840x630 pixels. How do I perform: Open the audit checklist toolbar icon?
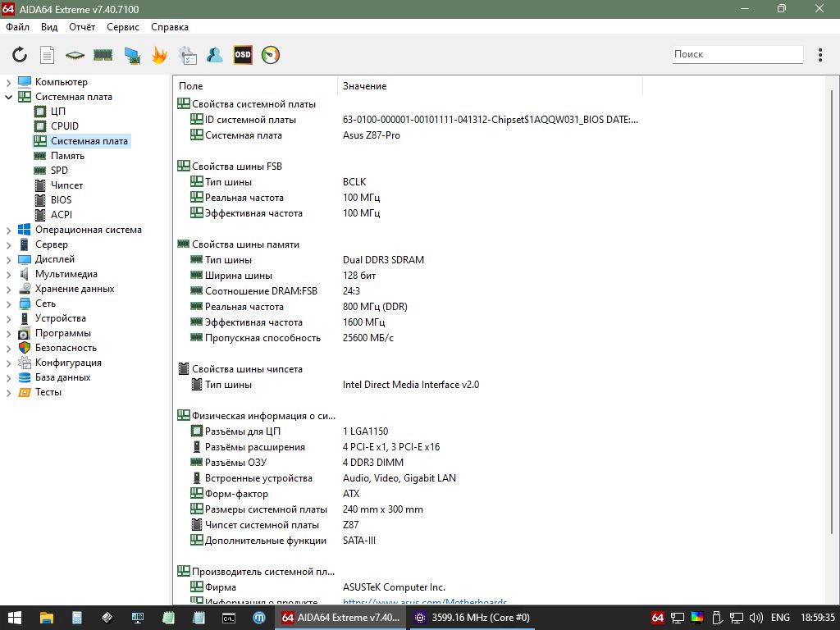[188, 55]
